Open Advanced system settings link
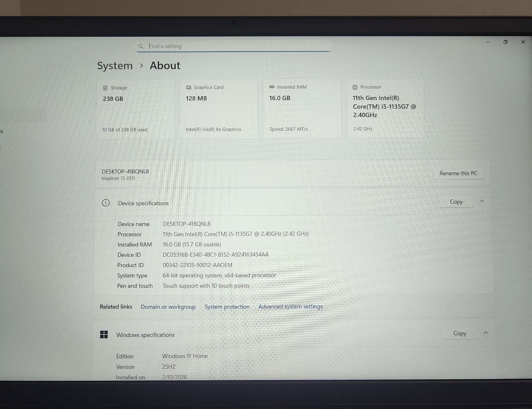The height and width of the screenshot is (409, 532). tap(291, 306)
